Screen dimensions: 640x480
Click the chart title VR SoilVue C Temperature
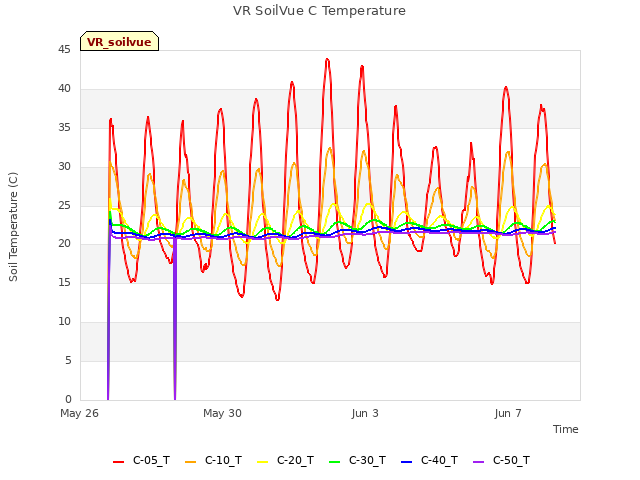(319, 11)
